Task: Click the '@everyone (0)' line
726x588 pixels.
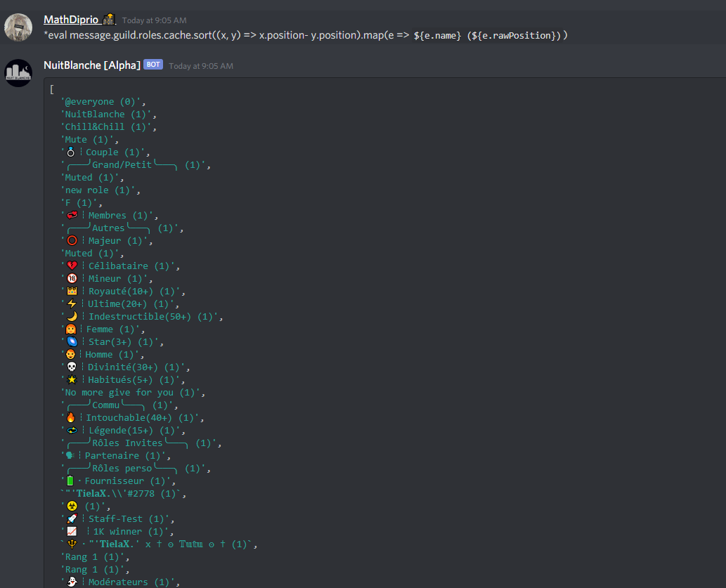Action: click(103, 101)
